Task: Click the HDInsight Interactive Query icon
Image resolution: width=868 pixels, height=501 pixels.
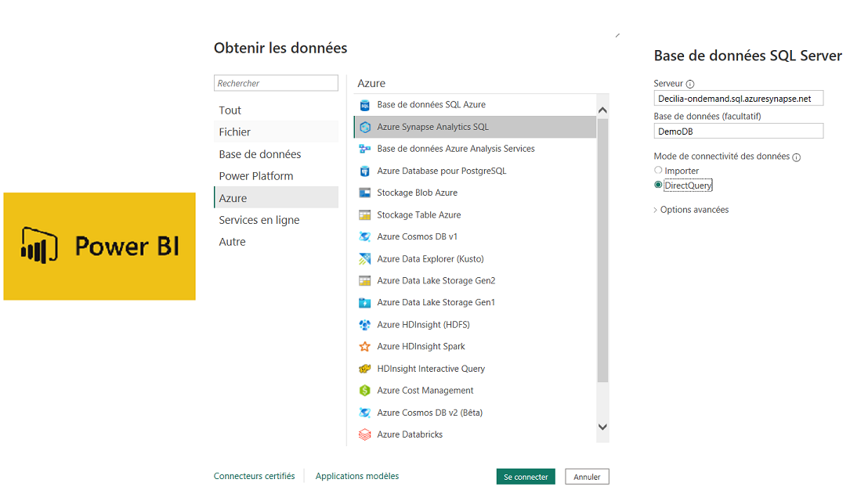Action: coord(365,369)
